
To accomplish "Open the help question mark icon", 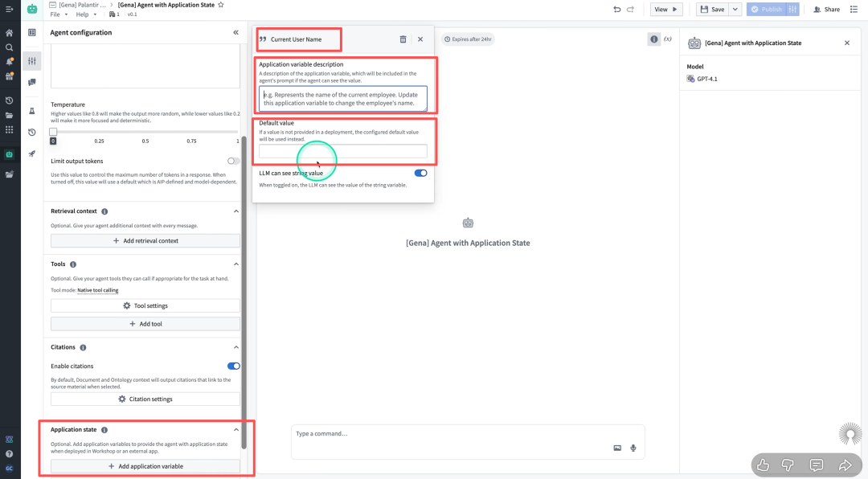I will [x=9, y=453].
